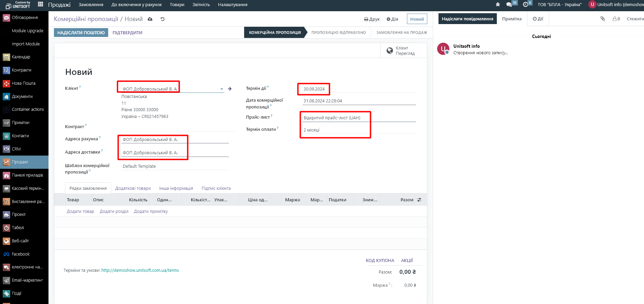Click the Термін дії date field
Image resolution: width=644 pixels, height=304 pixels.
(x=314, y=89)
